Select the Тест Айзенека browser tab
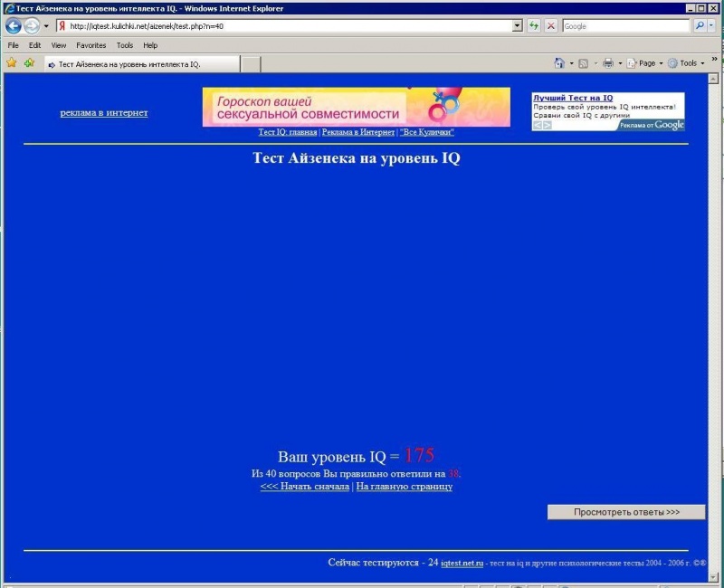The image size is (724, 588). point(140,64)
